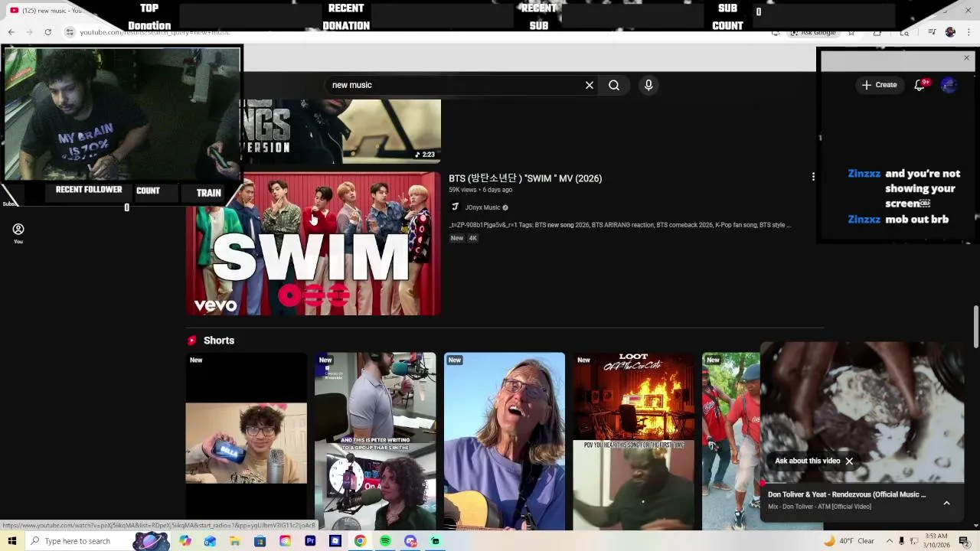
Task: Open the guitar man Short
Action: click(505, 442)
